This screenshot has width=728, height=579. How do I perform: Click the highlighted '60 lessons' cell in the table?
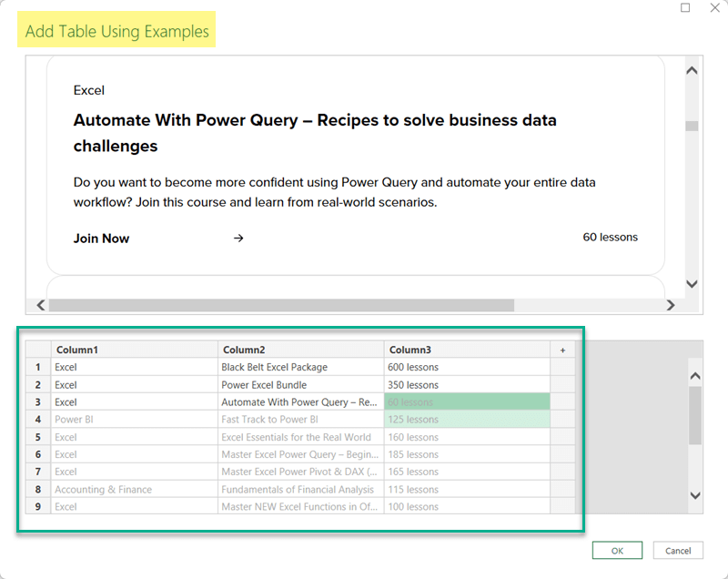(x=467, y=402)
